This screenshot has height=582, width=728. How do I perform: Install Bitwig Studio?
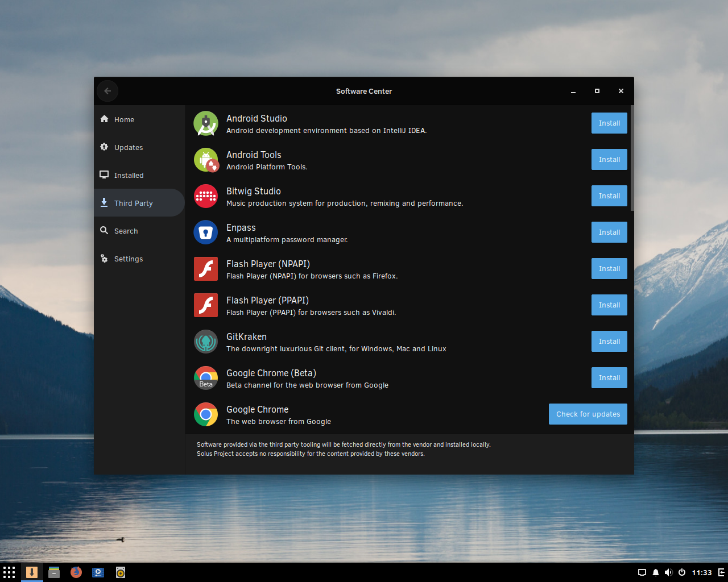(x=609, y=196)
